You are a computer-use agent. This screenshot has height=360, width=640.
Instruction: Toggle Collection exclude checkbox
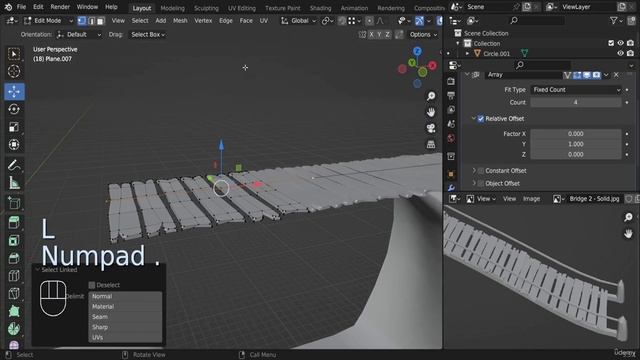(x=611, y=43)
